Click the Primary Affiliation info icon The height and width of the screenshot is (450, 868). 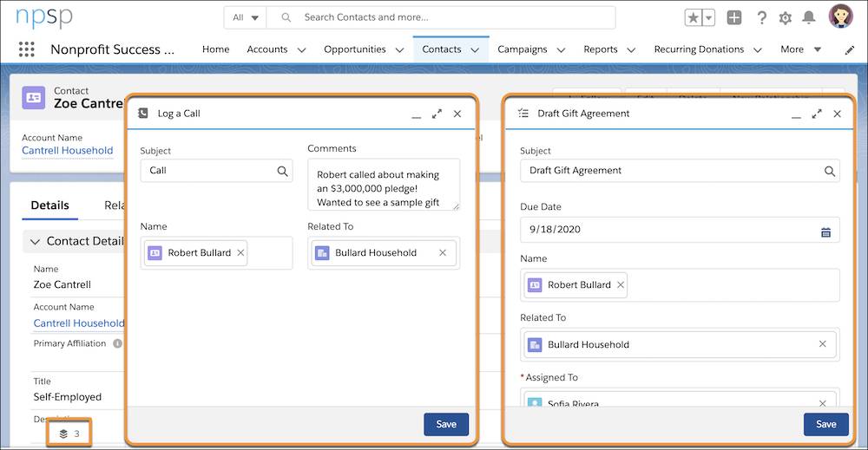[x=117, y=343]
